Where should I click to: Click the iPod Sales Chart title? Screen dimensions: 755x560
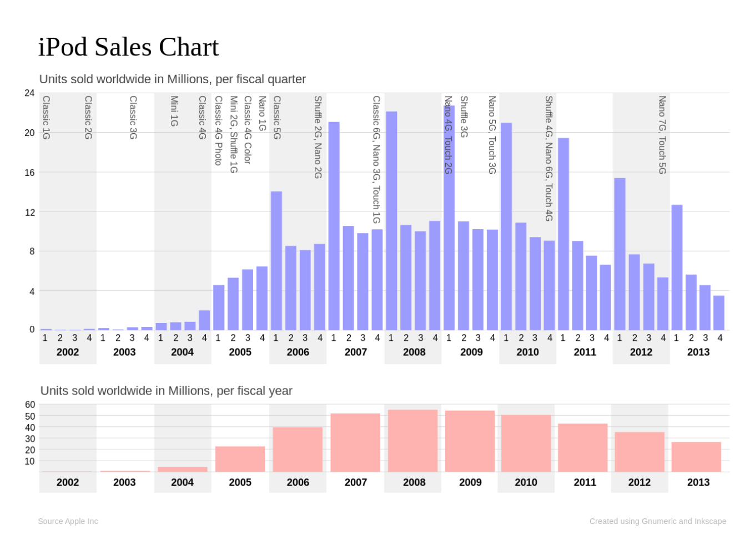tap(128, 47)
